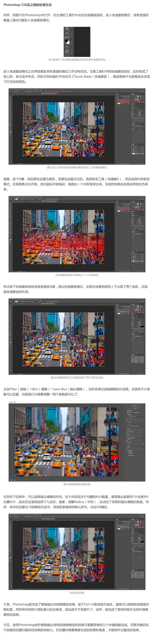Click screen mode icon in toolbar close-up

(x=67, y=52)
